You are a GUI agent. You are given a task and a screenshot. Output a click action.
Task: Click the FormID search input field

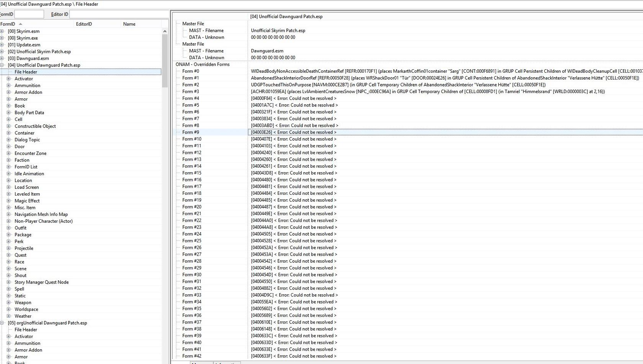(x=29, y=14)
